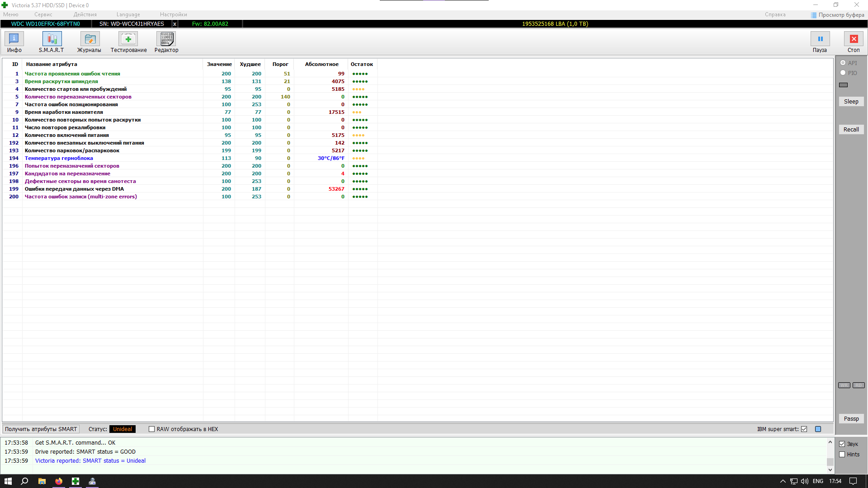Enable RAW отображать в HEX checkbox
868x488 pixels.
pyautogui.click(x=152, y=429)
